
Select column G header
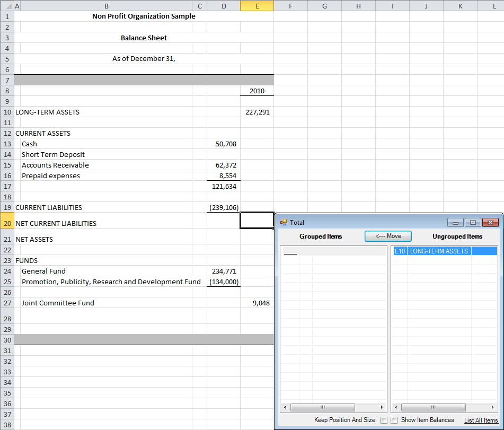(325, 6)
